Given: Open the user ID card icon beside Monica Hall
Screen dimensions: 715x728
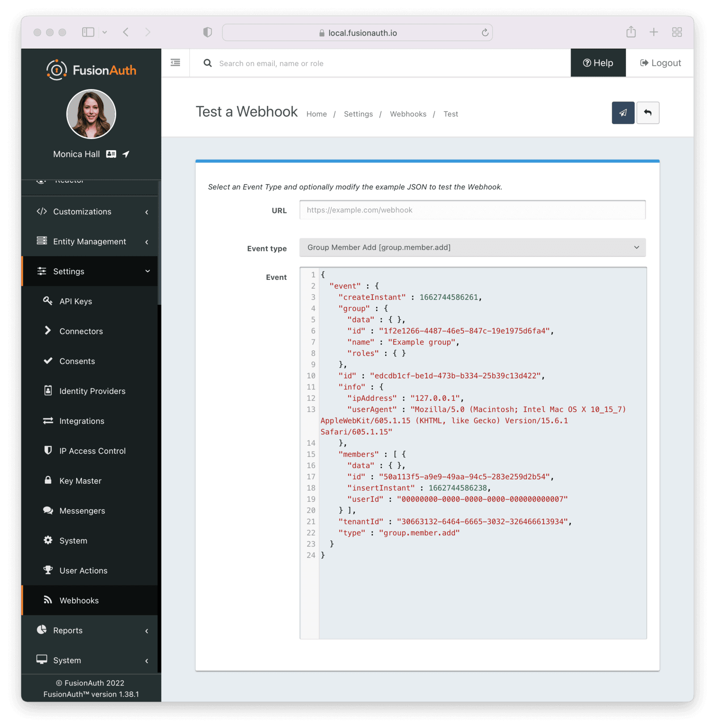Looking at the screenshot, I should (x=111, y=154).
